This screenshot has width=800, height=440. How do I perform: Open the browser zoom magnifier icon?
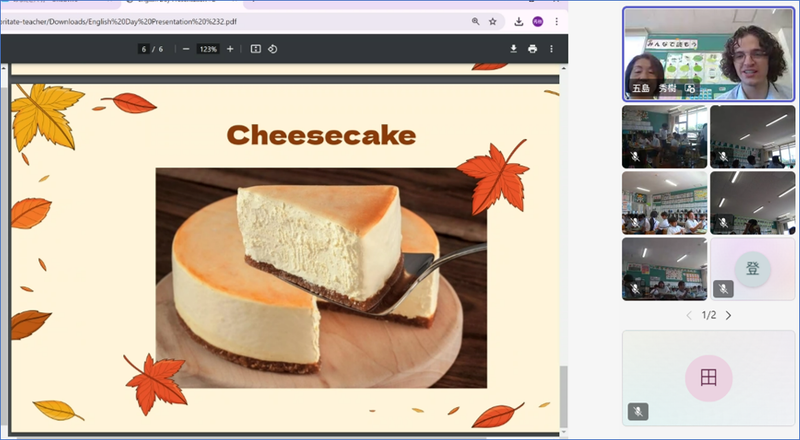point(475,21)
